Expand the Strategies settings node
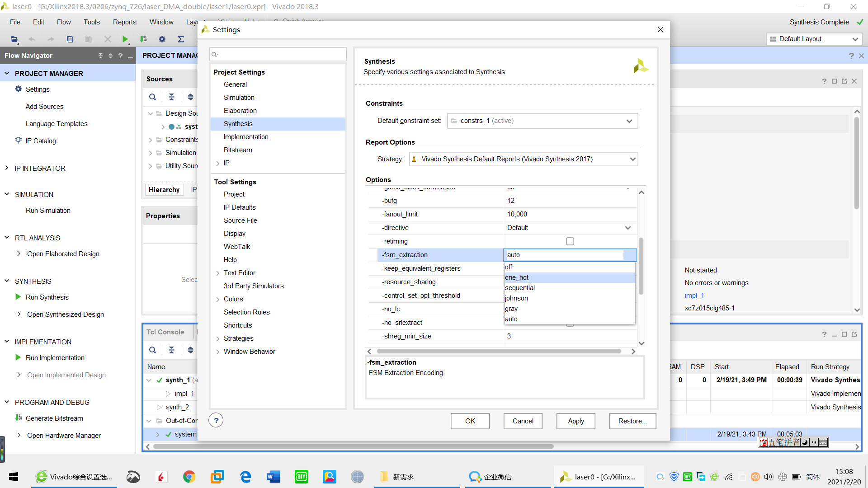Image resolution: width=868 pixels, height=488 pixels. (x=218, y=338)
